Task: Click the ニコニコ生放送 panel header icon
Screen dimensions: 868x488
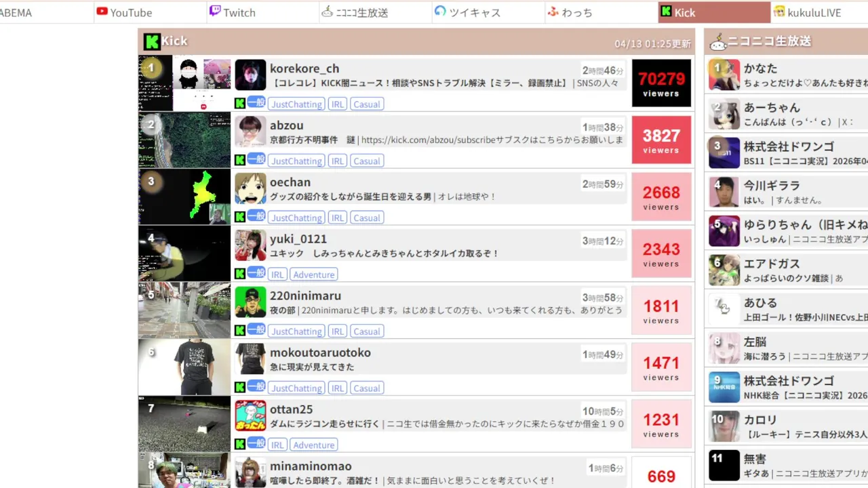Action: [717, 42]
